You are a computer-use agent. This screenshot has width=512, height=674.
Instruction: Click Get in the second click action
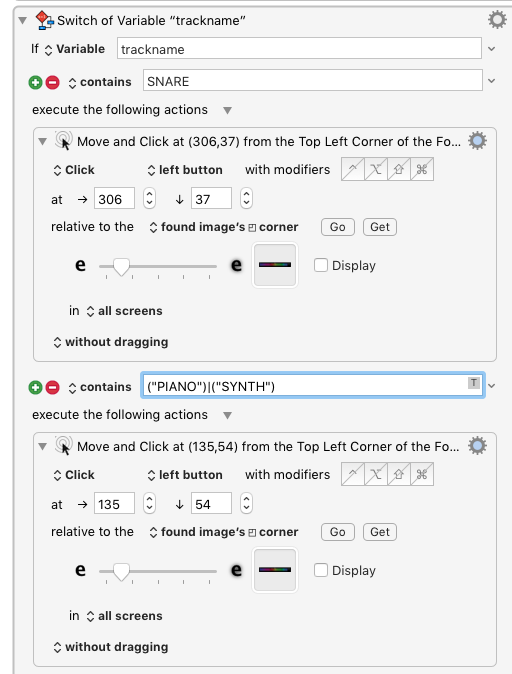(380, 532)
